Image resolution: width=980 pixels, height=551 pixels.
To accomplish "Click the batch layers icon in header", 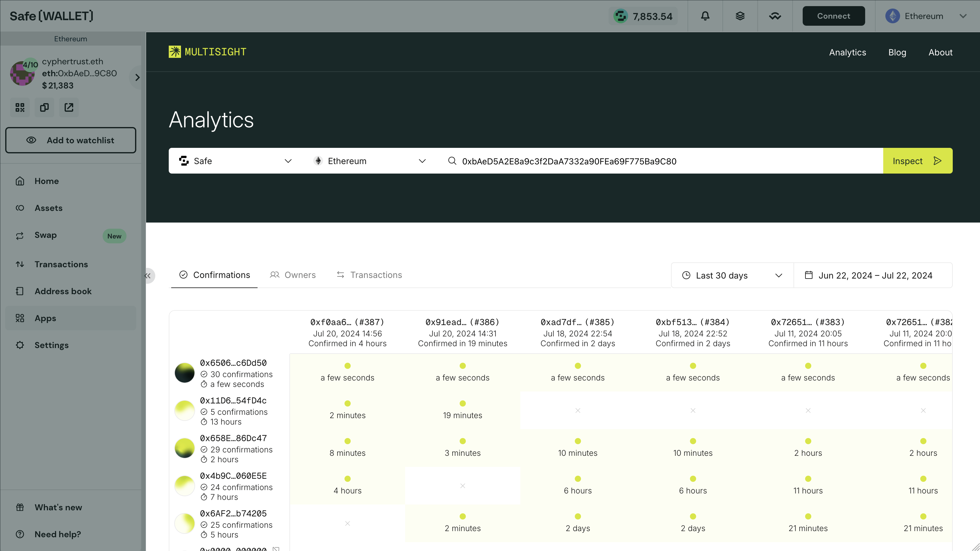I will 740,16.
